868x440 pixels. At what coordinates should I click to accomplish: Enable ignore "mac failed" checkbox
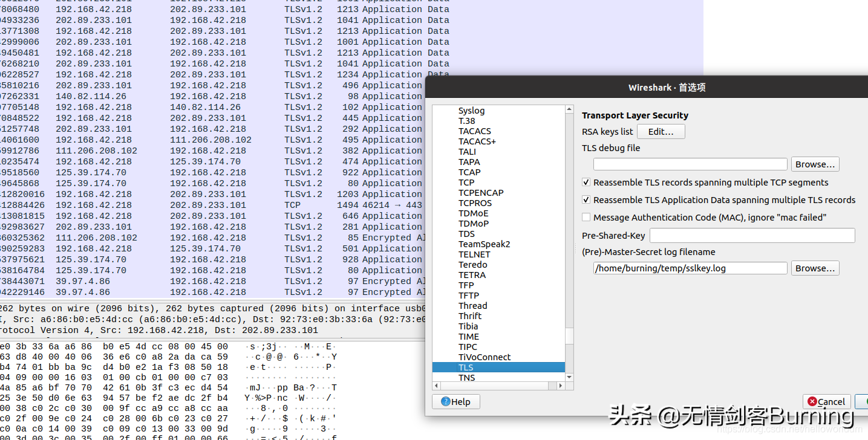pos(586,218)
